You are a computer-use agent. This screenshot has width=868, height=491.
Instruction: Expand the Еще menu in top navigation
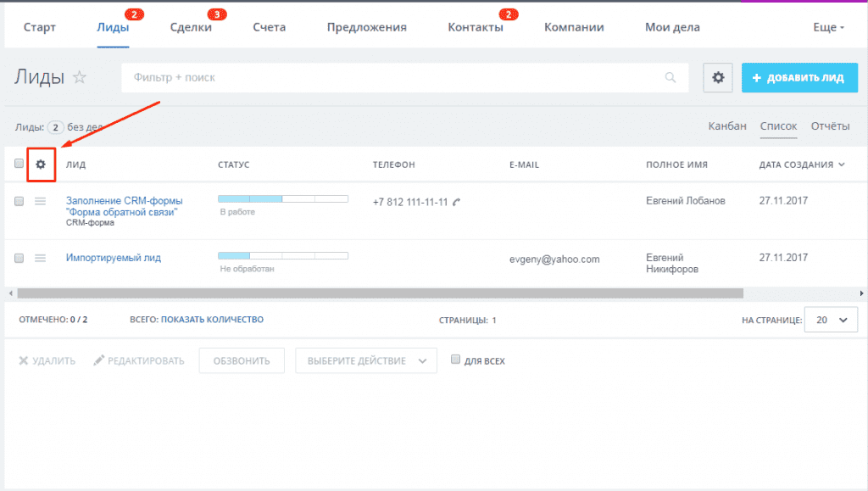828,27
